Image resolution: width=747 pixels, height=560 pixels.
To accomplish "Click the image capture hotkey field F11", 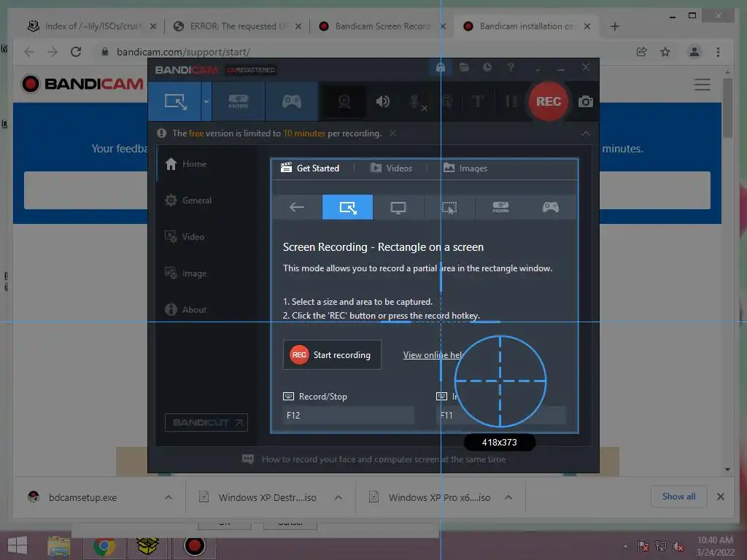I will (501, 415).
